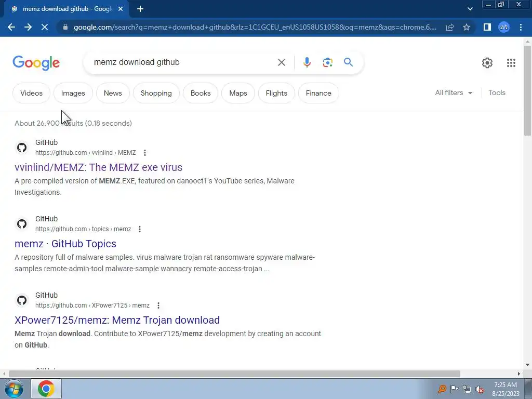Open the Google apps grid
Image resolution: width=532 pixels, height=399 pixels.
[511, 63]
